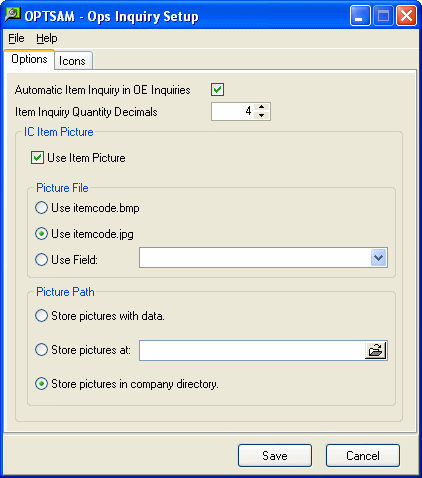Open the File menu
422x478 pixels.
[16, 38]
